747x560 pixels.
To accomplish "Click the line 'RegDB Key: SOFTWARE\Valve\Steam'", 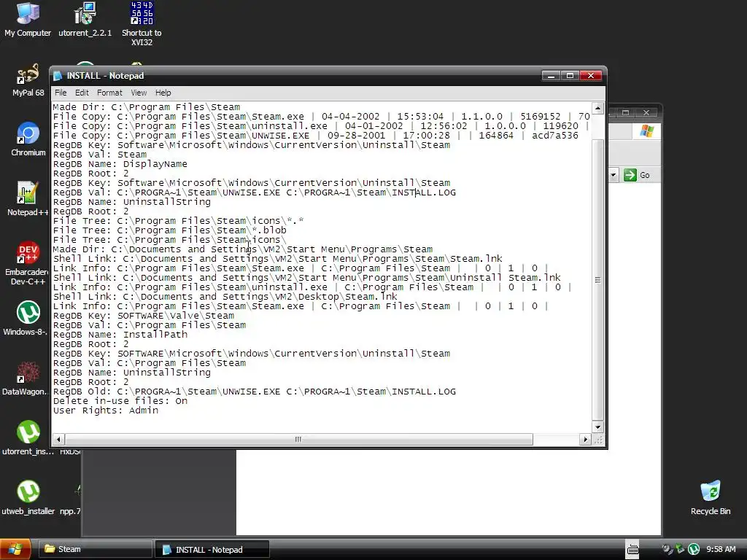I will click(144, 315).
